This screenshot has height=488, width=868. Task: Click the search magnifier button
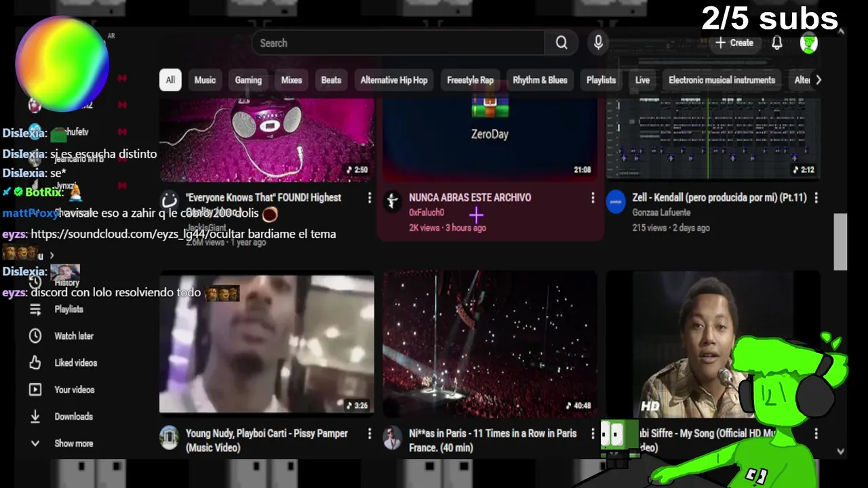(561, 43)
